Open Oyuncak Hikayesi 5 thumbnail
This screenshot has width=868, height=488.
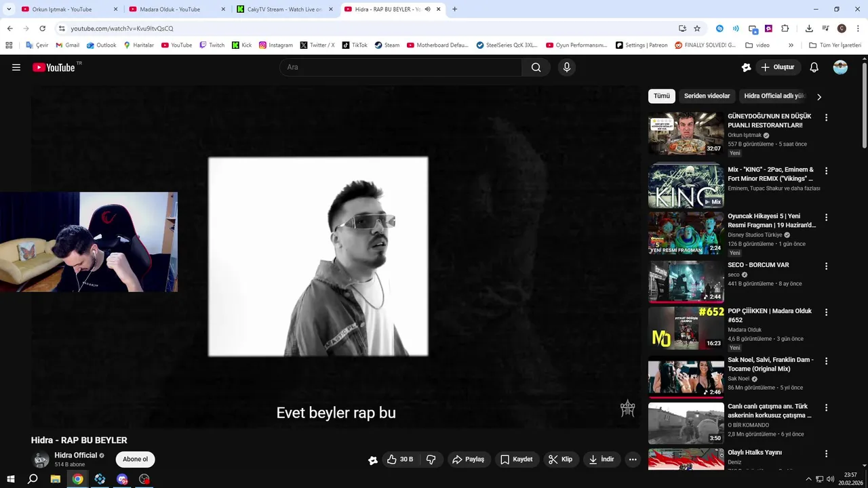(686, 233)
